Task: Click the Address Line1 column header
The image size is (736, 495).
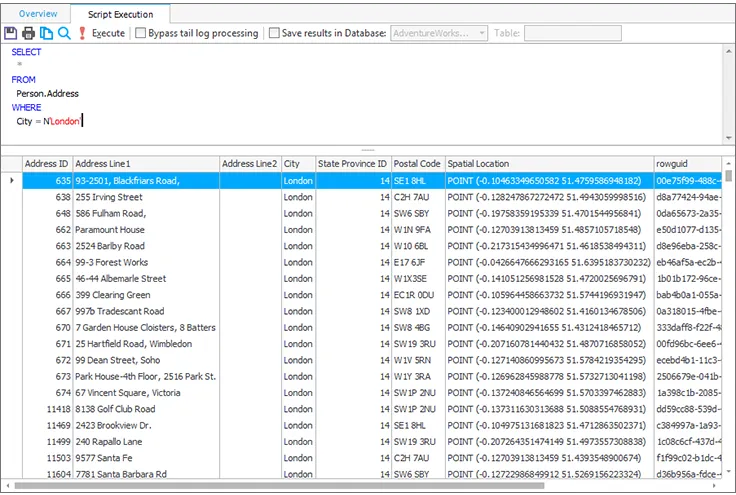Action: [x=146, y=164]
